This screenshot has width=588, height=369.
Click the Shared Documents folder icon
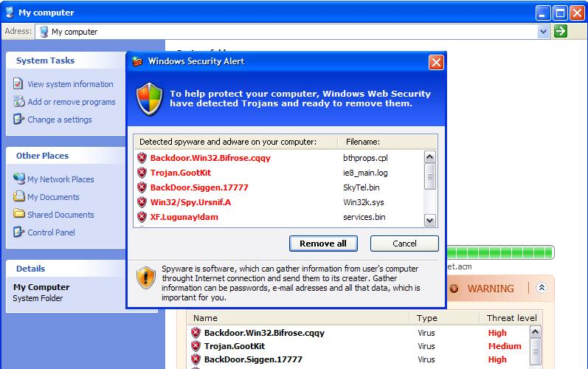tap(18, 213)
